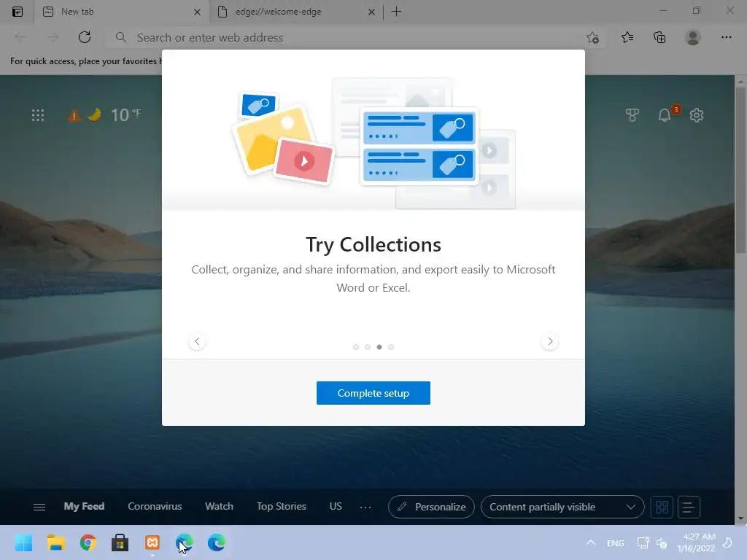Image resolution: width=747 pixels, height=560 pixels.
Task: Show more feed categories ellipsis
Action: [365, 507]
